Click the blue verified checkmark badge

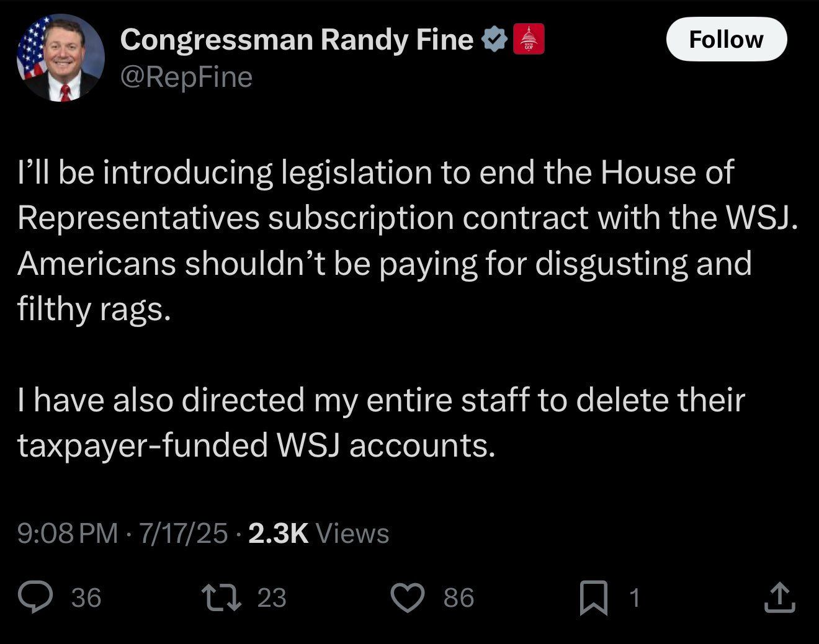click(495, 40)
